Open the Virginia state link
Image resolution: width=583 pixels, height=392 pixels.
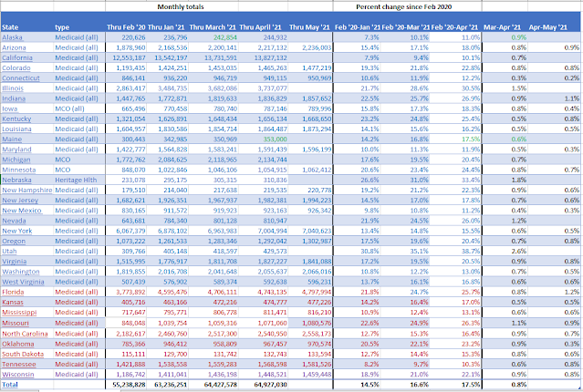click(x=14, y=262)
